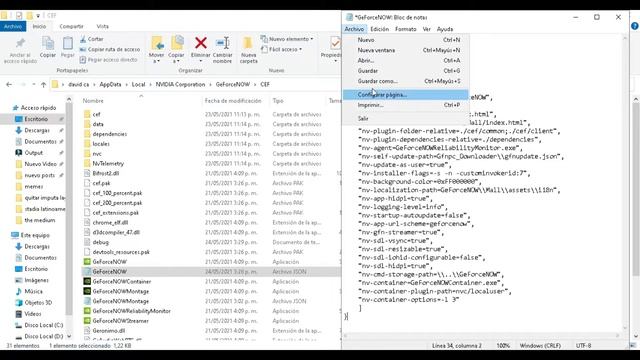Select GeForceNOW JSON file row
Image resolution: width=640 pixels, height=360 pixels.
point(211,271)
